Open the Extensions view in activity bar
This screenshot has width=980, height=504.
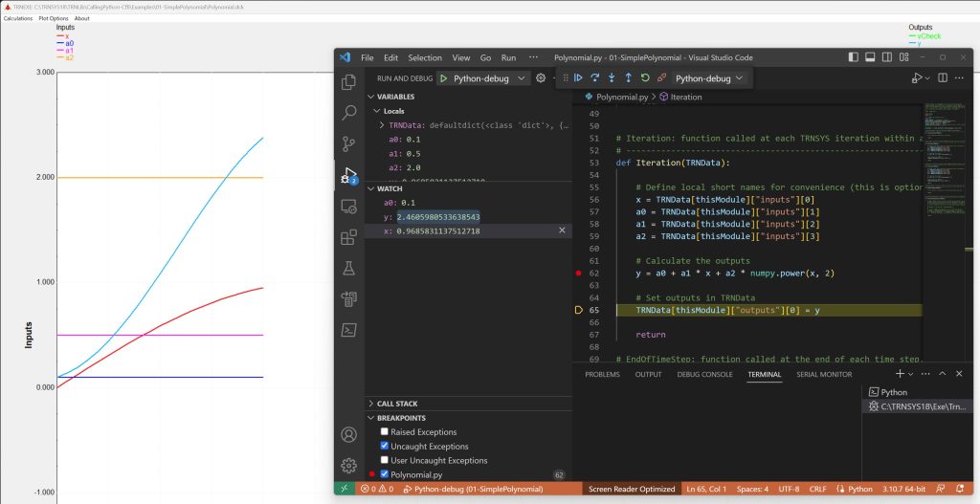coord(349,238)
